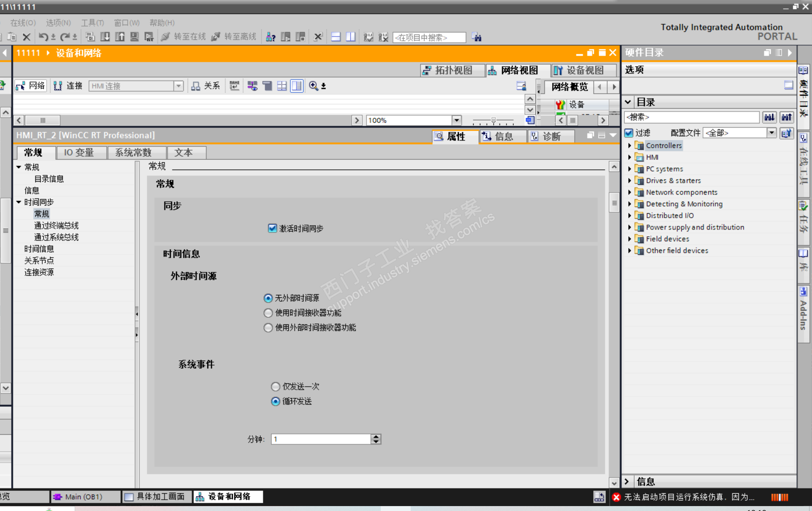Screen dimensions: 812x511
Task: Click the undo arrow in the main toolbar
Action: click(43, 37)
